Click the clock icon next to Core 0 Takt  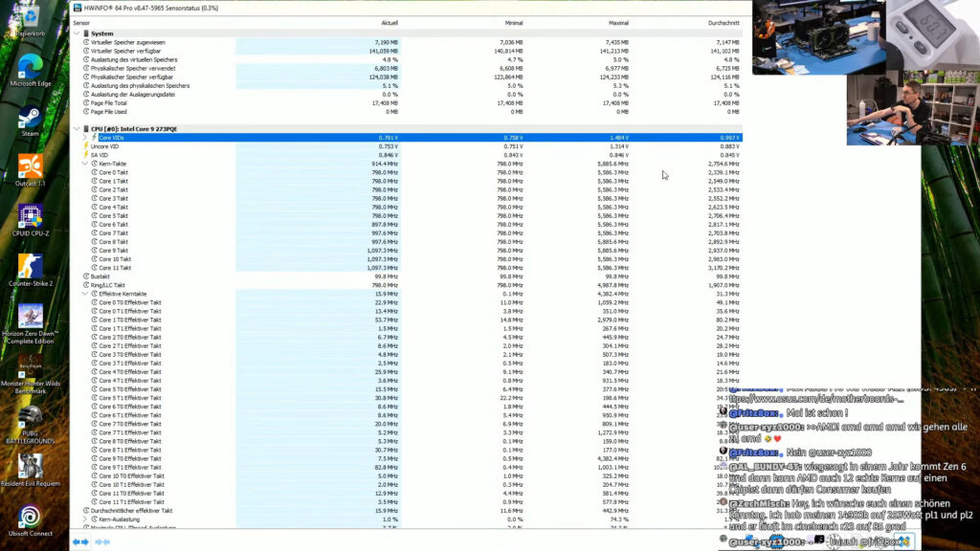tap(95, 172)
